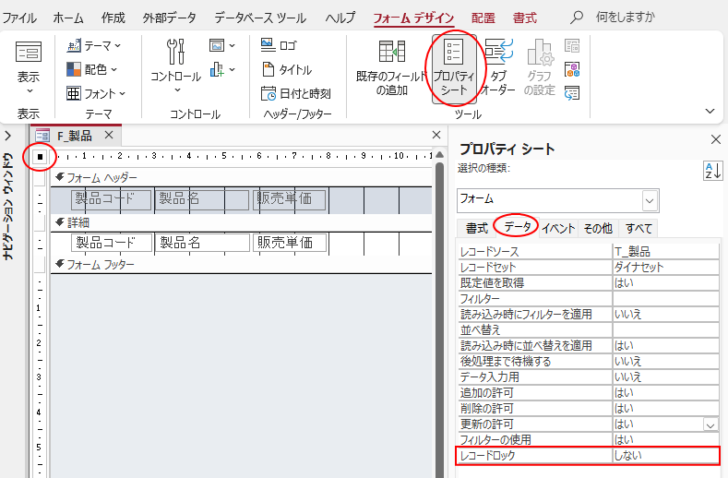The image size is (728, 478).
Task: Select the フォーム フッター section bar
Action: coord(241,265)
